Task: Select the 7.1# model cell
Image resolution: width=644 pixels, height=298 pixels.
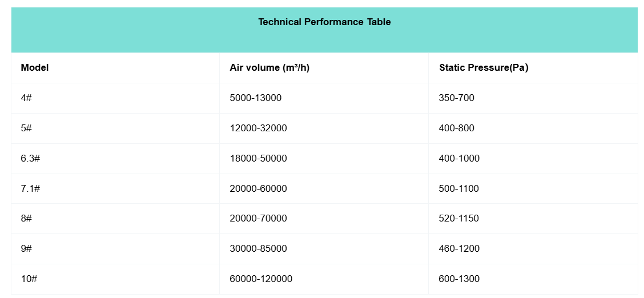Action: click(x=30, y=189)
